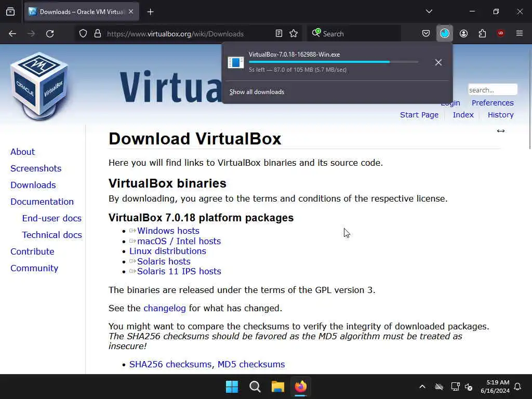Open the clock showing 5:19 AM
The width and height of the screenshot is (532, 399).
[495, 387]
